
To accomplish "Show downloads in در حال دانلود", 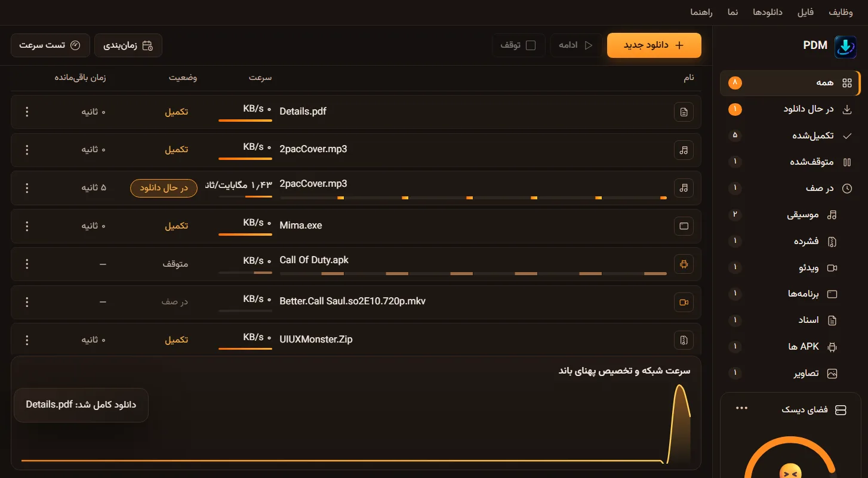I will coord(790,109).
